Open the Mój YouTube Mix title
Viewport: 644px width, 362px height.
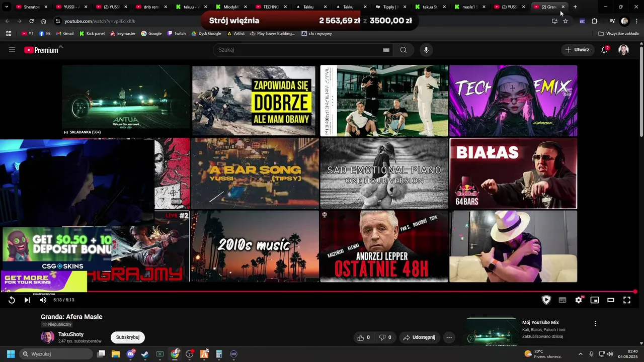(x=540, y=323)
